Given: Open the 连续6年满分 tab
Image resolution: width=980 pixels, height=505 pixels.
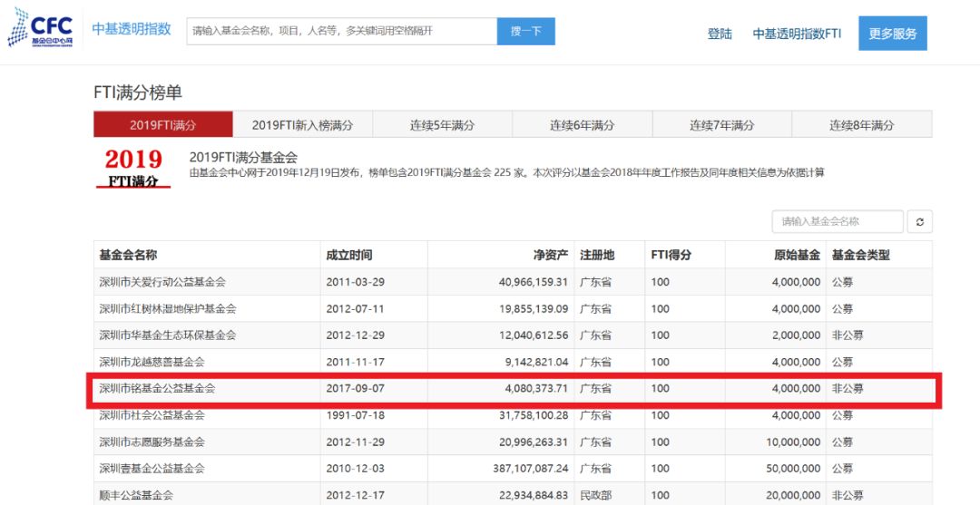Looking at the screenshot, I should pos(582,125).
